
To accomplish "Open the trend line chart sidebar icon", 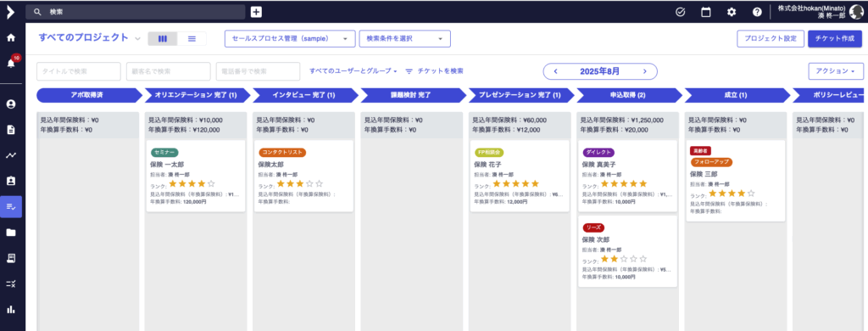I will pyautogui.click(x=11, y=155).
